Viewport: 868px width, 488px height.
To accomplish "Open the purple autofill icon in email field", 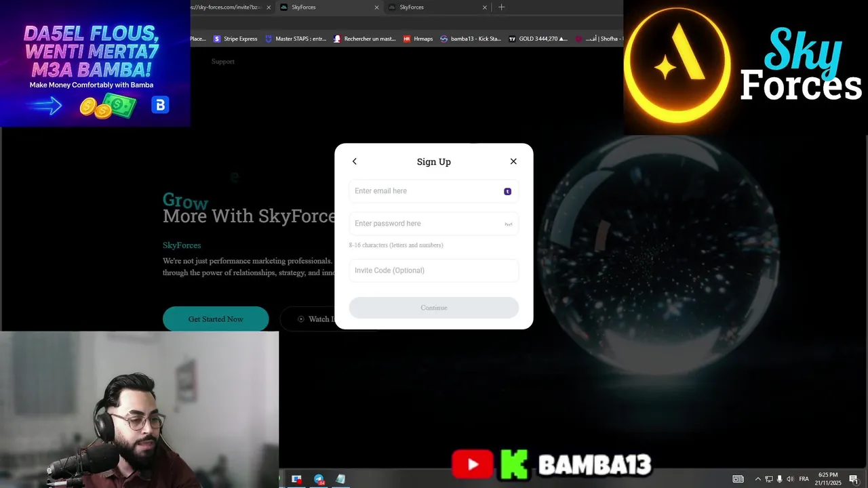I will pos(507,191).
